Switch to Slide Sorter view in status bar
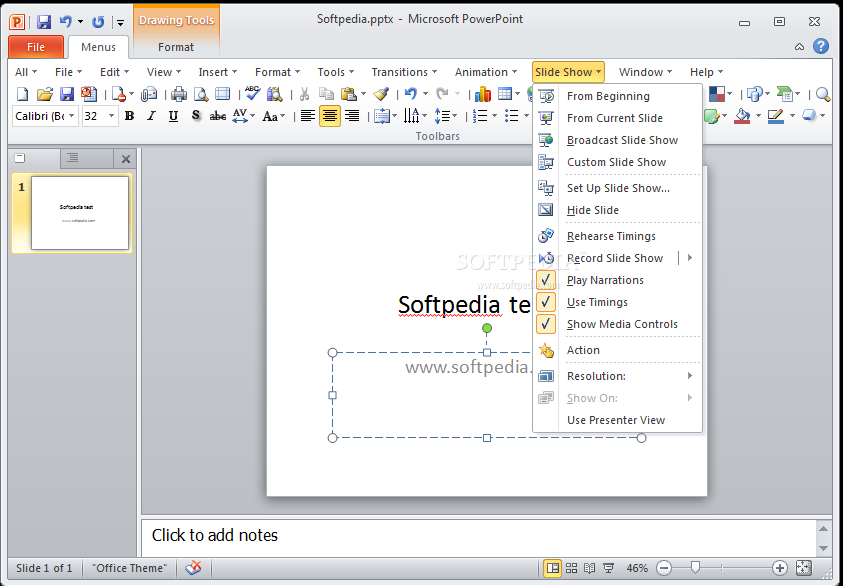The image size is (843, 586). [x=572, y=568]
